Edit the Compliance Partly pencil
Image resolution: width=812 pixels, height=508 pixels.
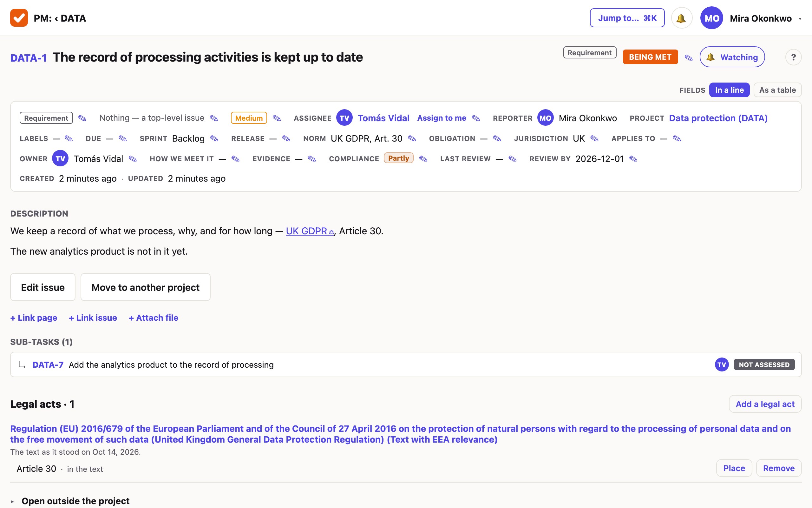[x=423, y=158]
